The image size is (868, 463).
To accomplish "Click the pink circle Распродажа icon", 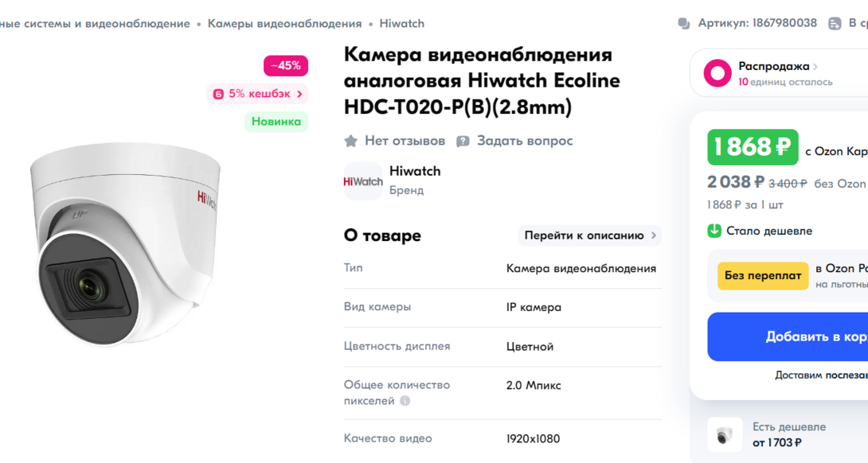I will (x=717, y=73).
